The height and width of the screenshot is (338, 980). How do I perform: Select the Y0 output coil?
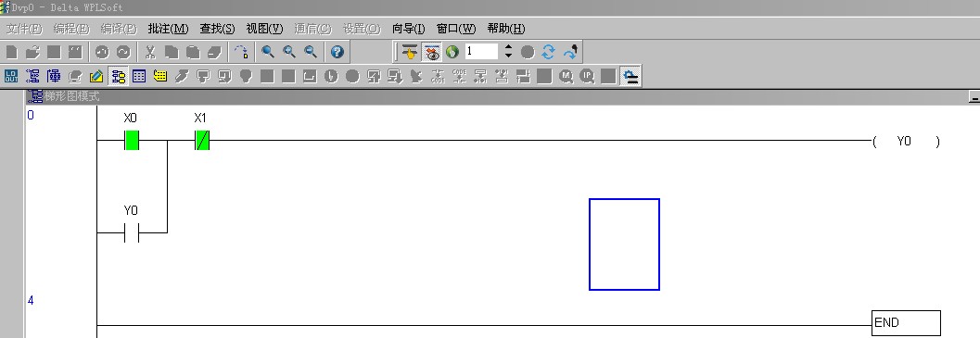(x=906, y=142)
